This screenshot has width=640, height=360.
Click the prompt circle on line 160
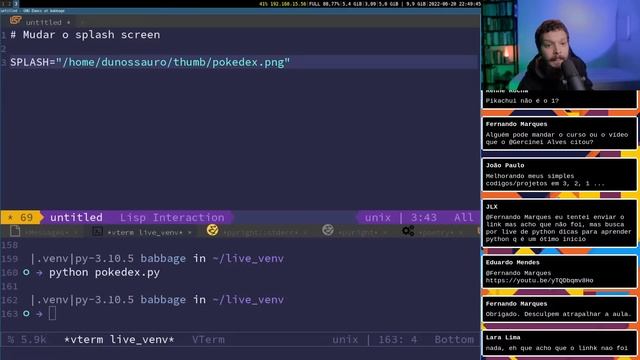pyautogui.click(x=26, y=272)
